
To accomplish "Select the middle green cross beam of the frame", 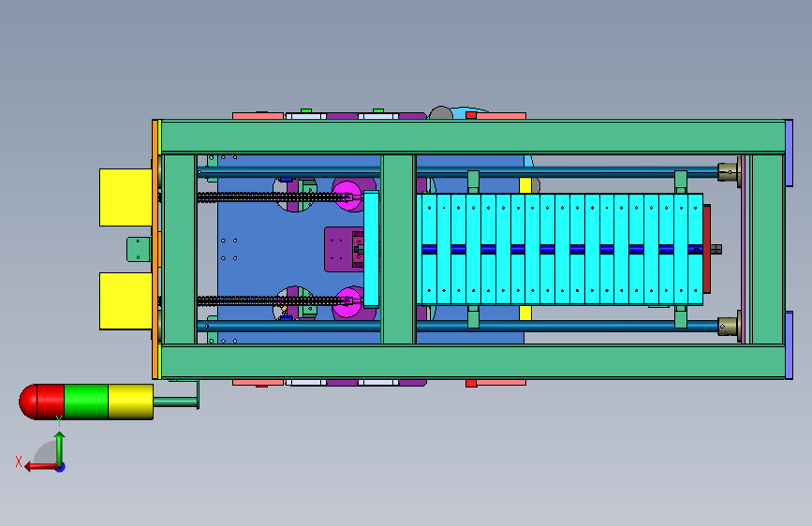I will click(399, 249).
